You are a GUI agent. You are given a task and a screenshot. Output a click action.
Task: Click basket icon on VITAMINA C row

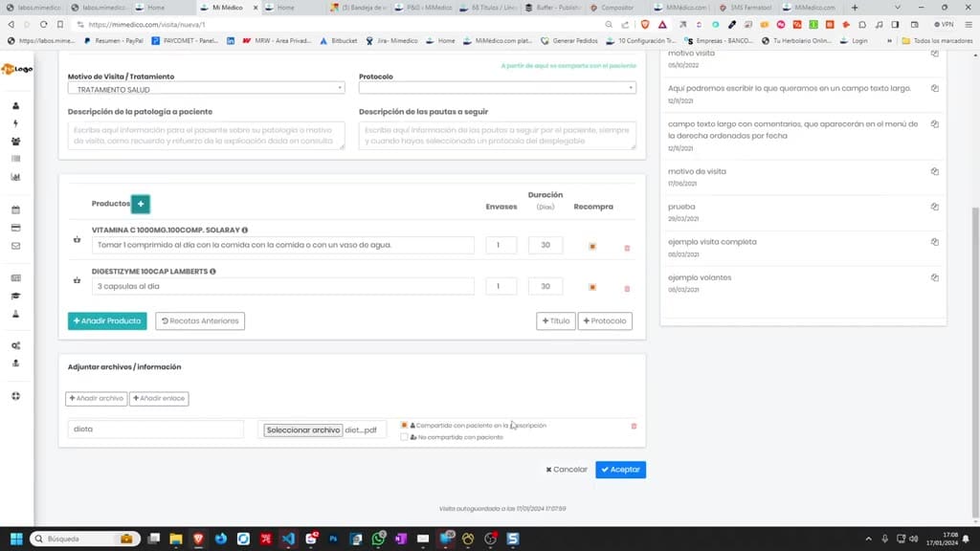pos(77,239)
